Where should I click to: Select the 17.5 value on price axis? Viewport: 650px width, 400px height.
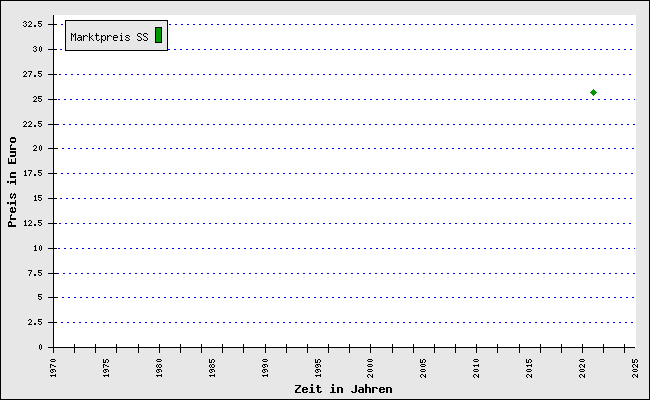click(32, 173)
